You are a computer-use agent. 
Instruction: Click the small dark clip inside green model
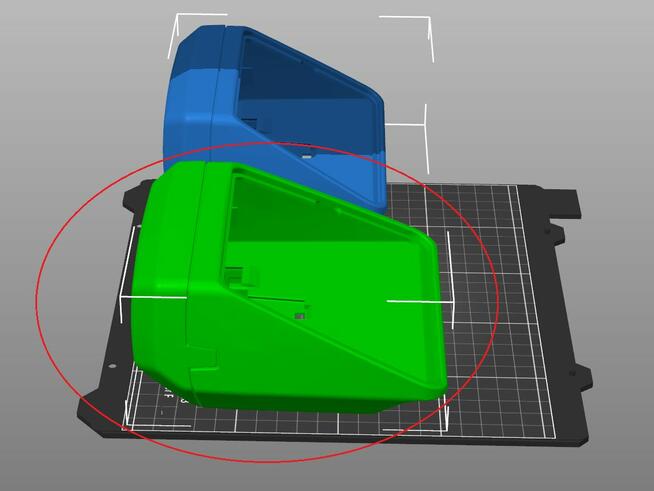pos(300,316)
